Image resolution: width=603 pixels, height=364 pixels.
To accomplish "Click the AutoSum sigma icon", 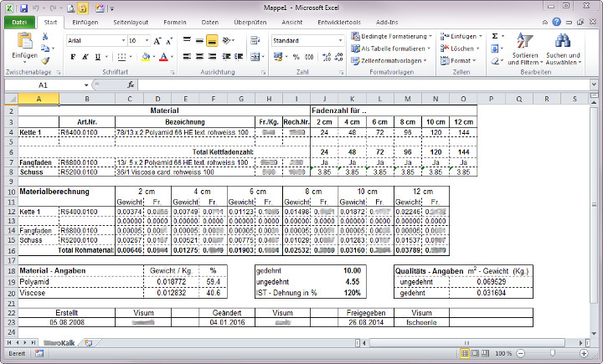I will 494,36.
